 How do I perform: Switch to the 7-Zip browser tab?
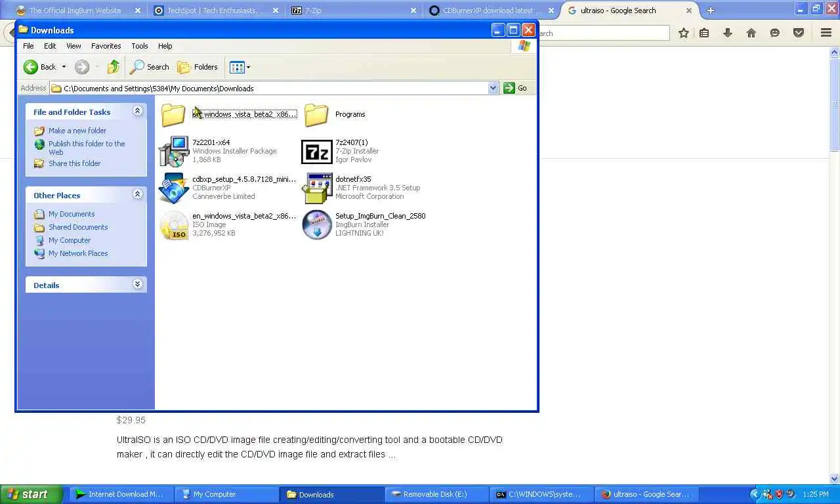(353, 10)
